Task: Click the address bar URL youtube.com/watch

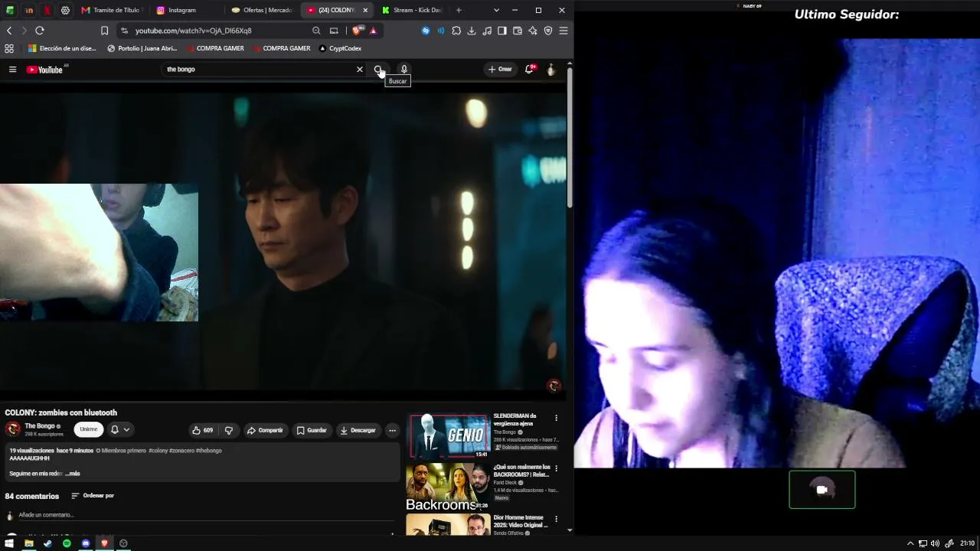Action: [194, 31]
